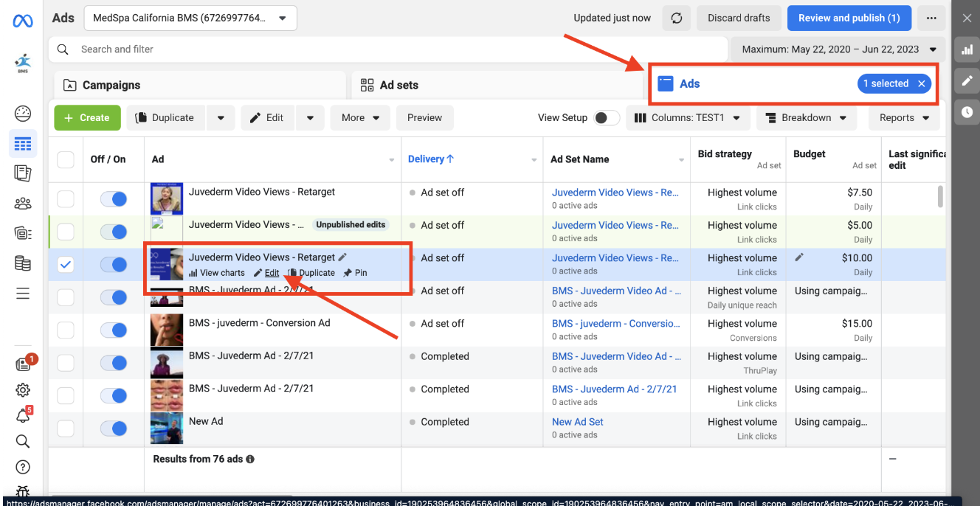Click the inline pencil after selected ad name

342,257
